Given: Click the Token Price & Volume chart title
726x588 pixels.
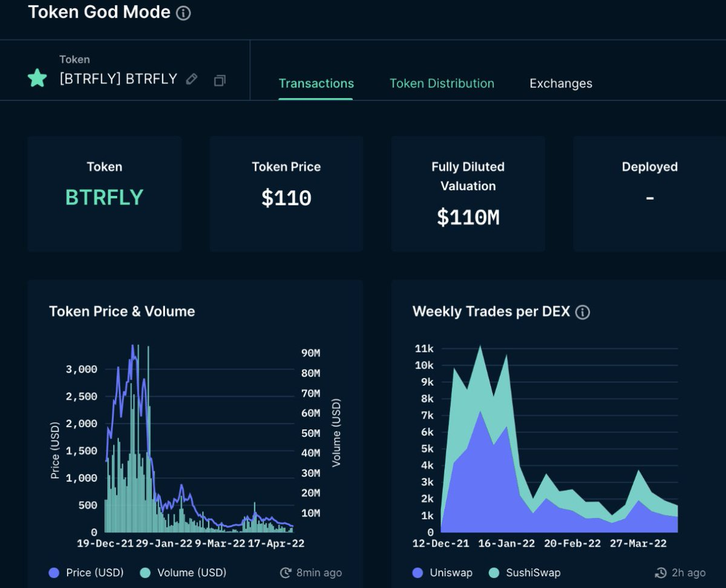Looking at the screenshot, I should 122,312.
